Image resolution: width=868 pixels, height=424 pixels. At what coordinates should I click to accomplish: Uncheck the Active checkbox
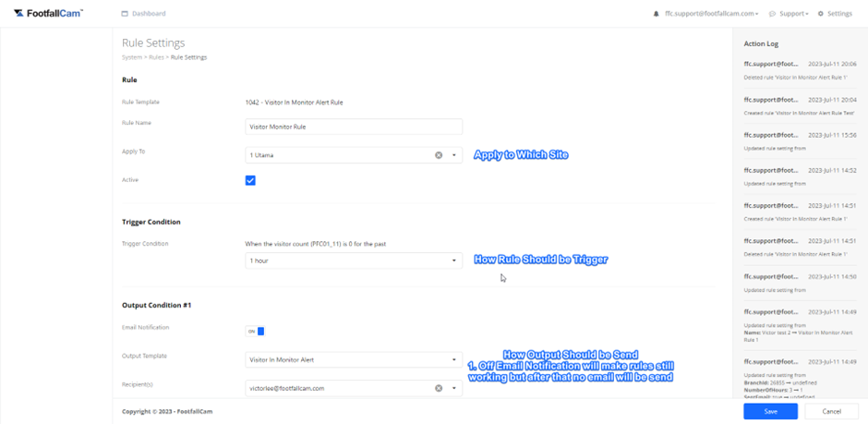[250, 180]
